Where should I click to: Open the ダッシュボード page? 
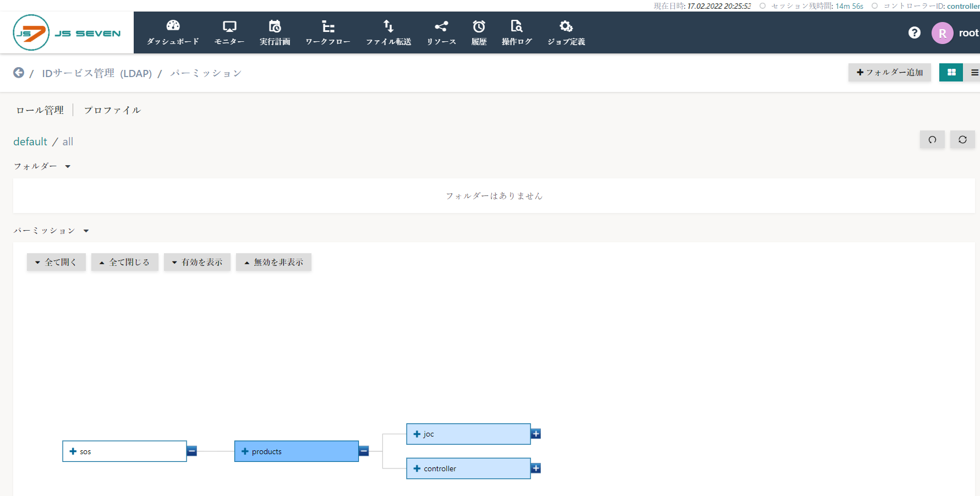click(172, 32)
